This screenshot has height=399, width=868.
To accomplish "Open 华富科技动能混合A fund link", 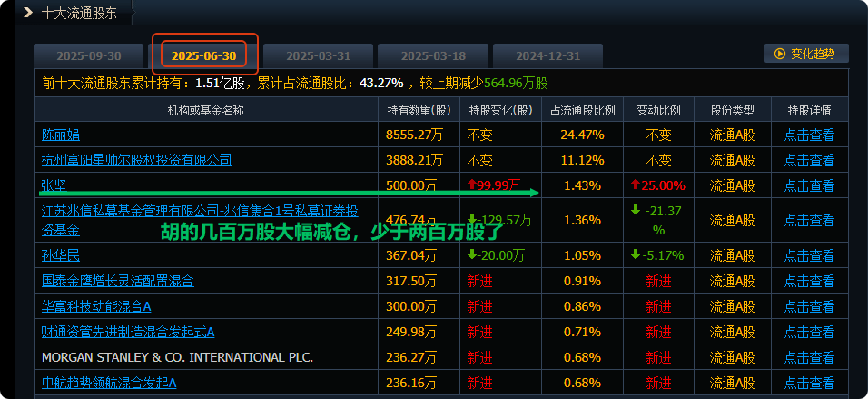I will point(96,306).
